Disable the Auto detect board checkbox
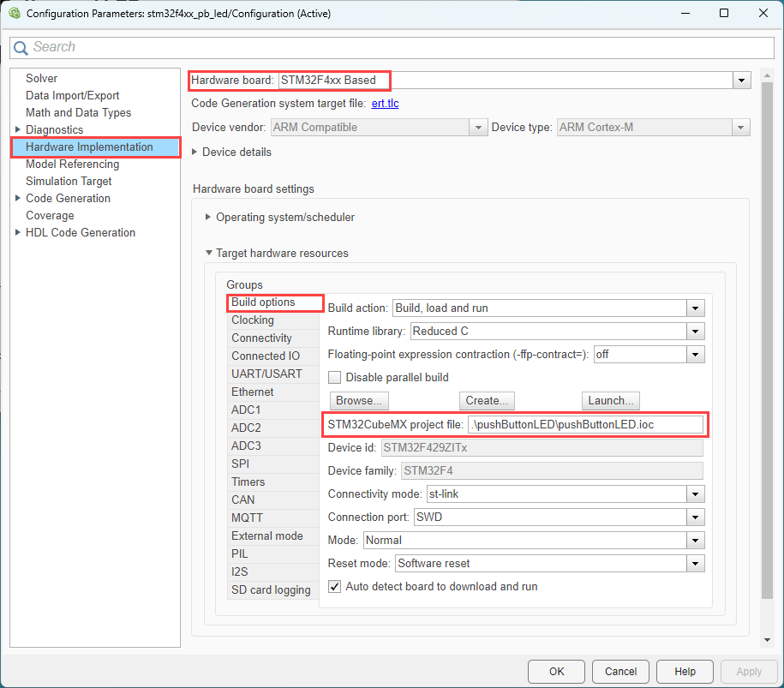 pyautogui.click(x=335, y=587)
